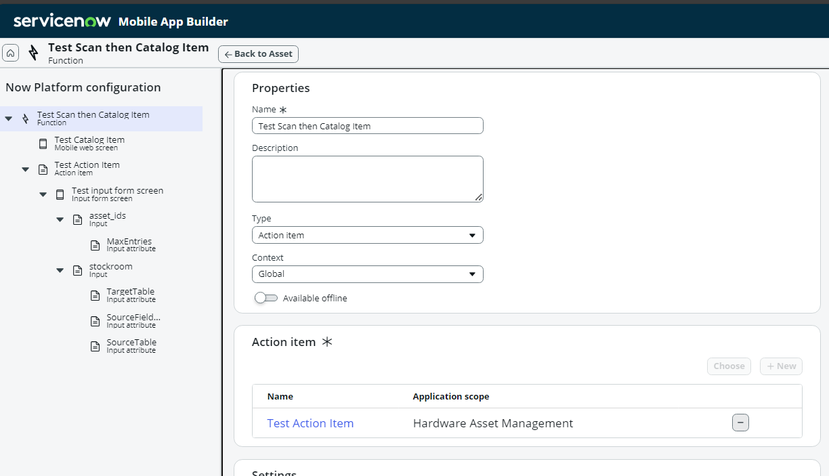This screenshot has width=829, height=476.
Task: Click the Choose button
Action: [729, 366]
